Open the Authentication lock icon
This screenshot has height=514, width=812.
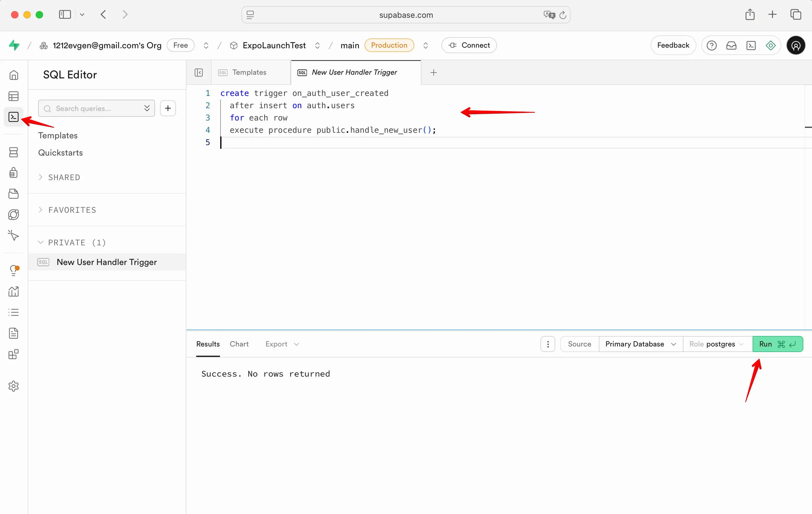[x=14, y=172]
